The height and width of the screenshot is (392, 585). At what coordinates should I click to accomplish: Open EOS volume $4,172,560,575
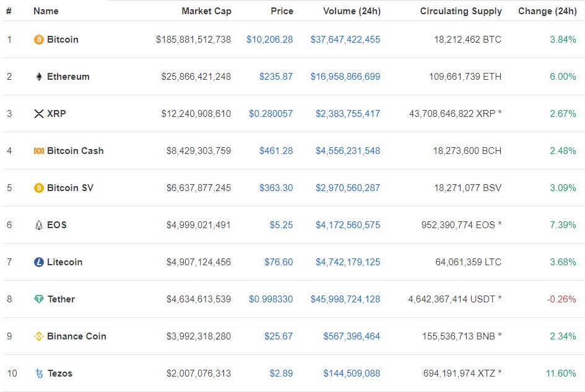[348, 225]
